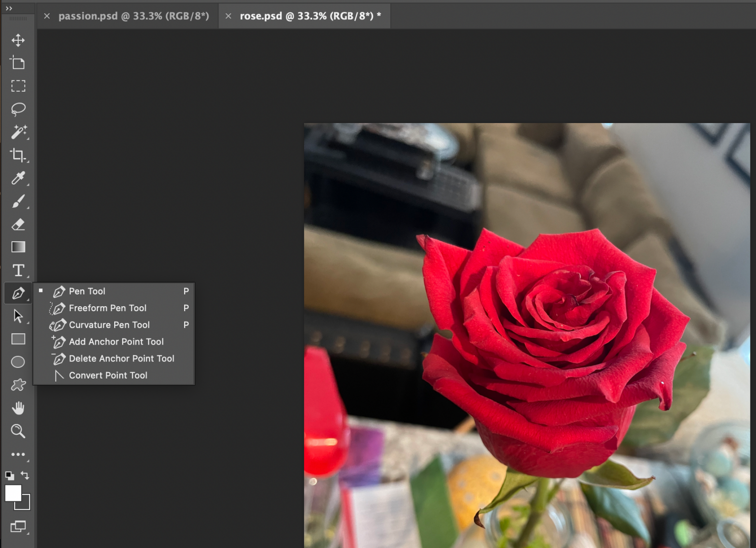Select the Gradient tool
The width and height of the screenshot is (756, 548).
click(18, 247)
